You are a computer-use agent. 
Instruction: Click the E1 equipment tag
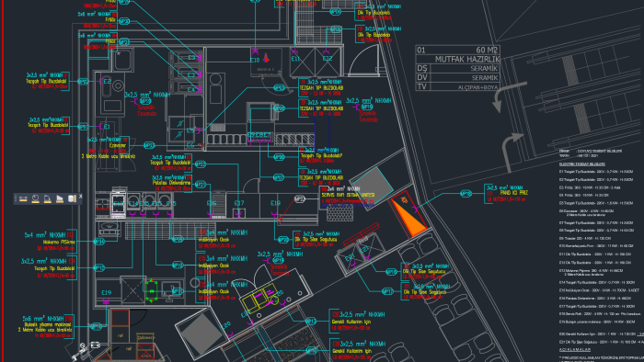pos(107,127)
